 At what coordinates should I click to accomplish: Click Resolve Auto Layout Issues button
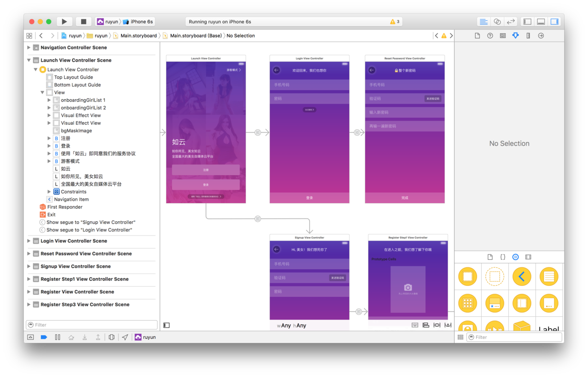448,325
